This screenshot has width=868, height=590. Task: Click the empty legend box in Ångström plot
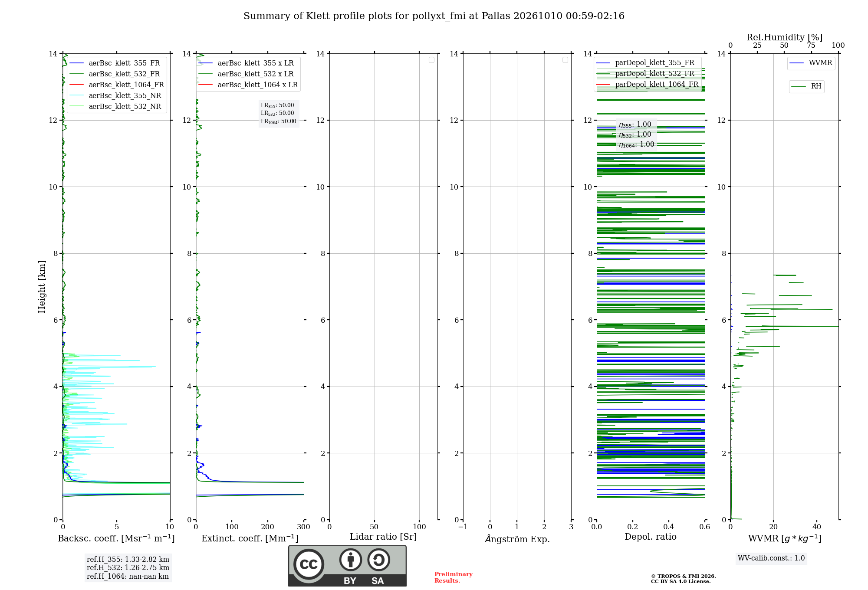pyautogui.click(x=565, y=60)
